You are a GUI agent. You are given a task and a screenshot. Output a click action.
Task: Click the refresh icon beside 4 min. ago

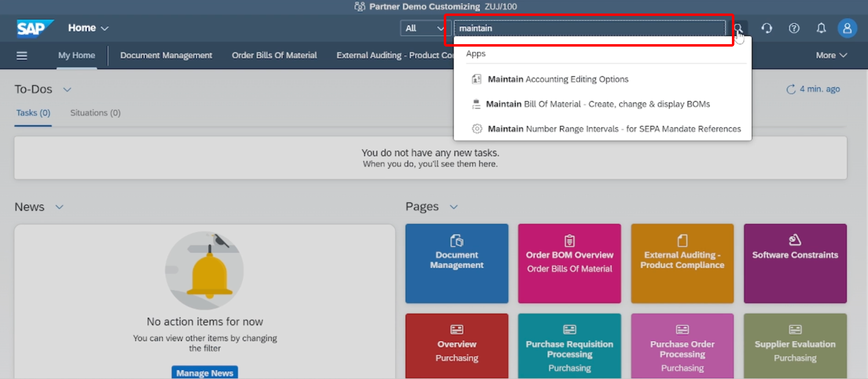pyautogui.click(x=791, y=89)
